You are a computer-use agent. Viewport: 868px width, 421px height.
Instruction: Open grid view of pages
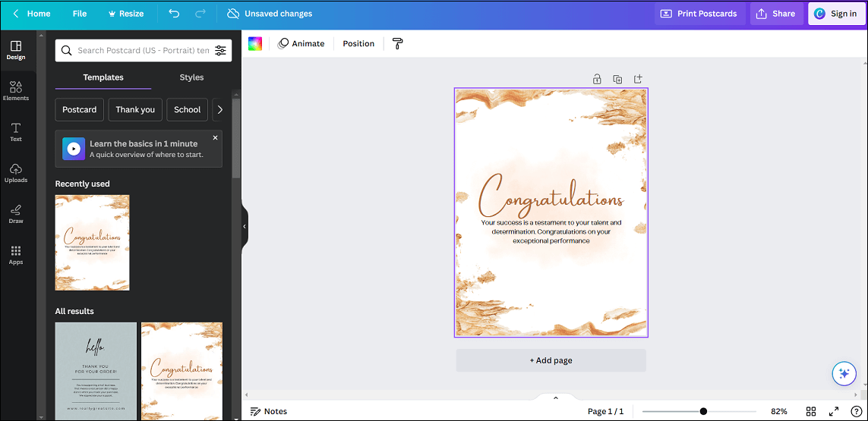coord(811,411)
